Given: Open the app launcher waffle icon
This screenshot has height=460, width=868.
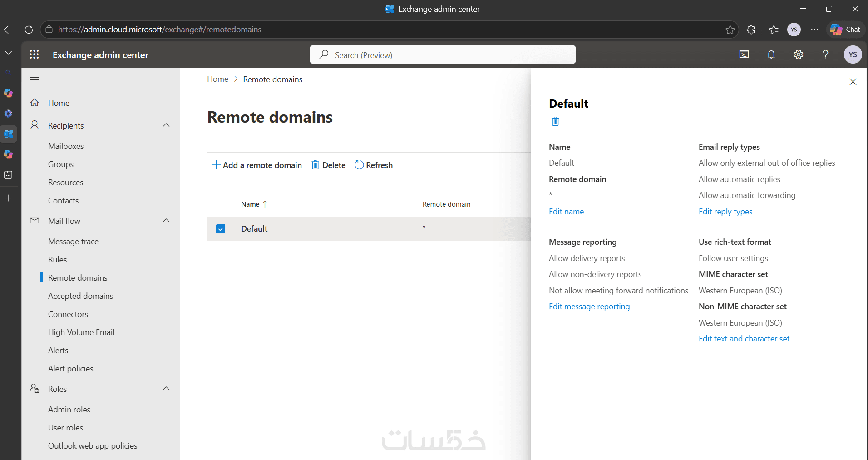Looking at the screenshot, I should (34, 55).
